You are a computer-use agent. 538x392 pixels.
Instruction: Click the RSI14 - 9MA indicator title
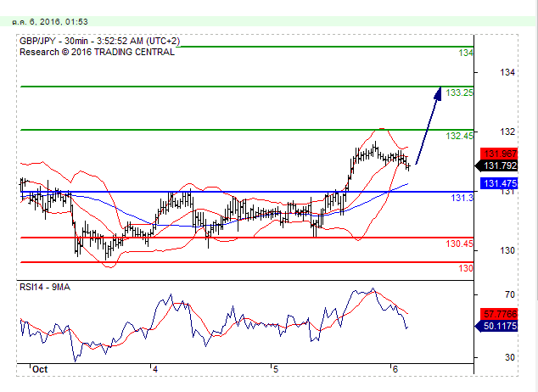(45, 287)
